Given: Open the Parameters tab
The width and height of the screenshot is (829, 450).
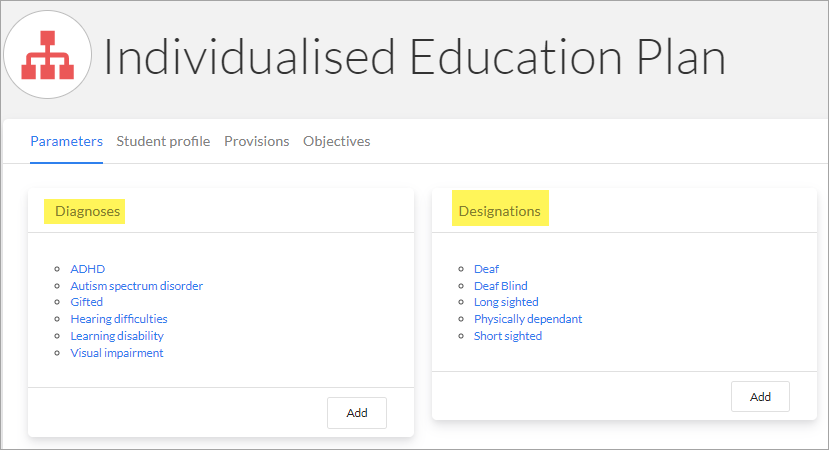Looking at the screenshot, I should tap(67, 141).
